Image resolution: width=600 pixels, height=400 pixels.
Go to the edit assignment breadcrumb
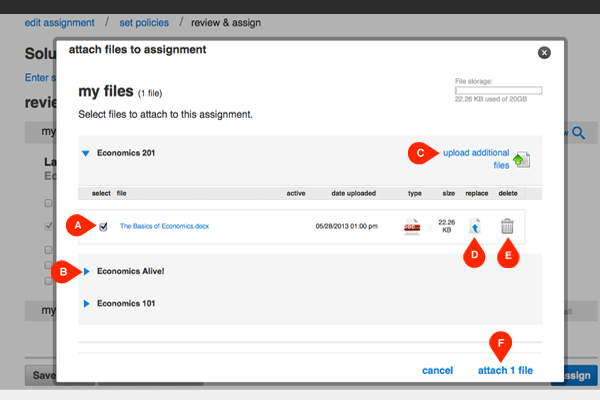(x=59, y=22)
